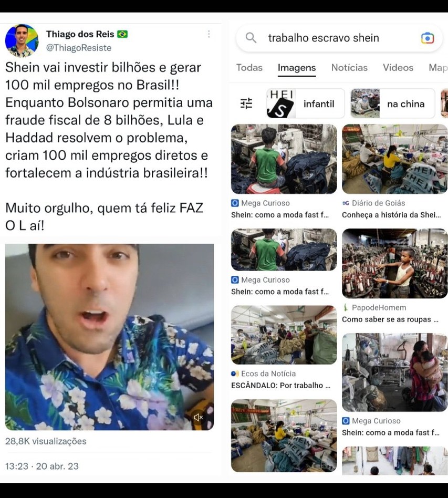Select the 'infantil' suggestion chip
The image size is (448, 498).
tap(306, 103)
